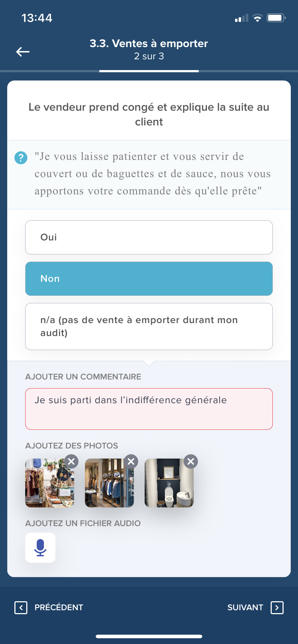
Task: Delete the clothing rack photo via X icon
Action: pyautogui.click(x=131, y=461)
